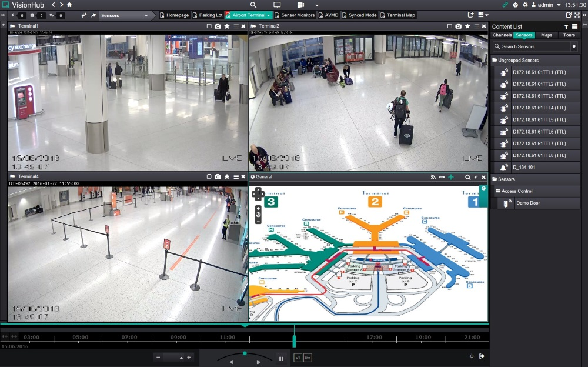588x367 pixels.
Task: Open the zoom magnifier on the General panel
Action: coord(467,177)
